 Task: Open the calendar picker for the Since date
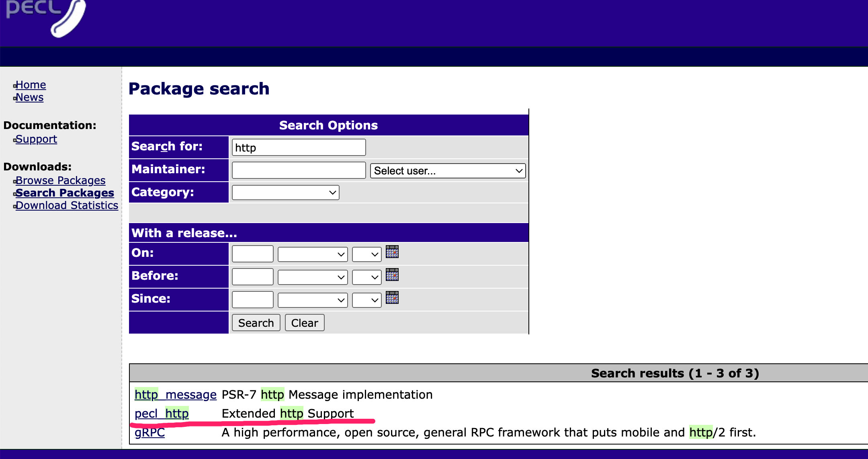click(x=393, y=298)
